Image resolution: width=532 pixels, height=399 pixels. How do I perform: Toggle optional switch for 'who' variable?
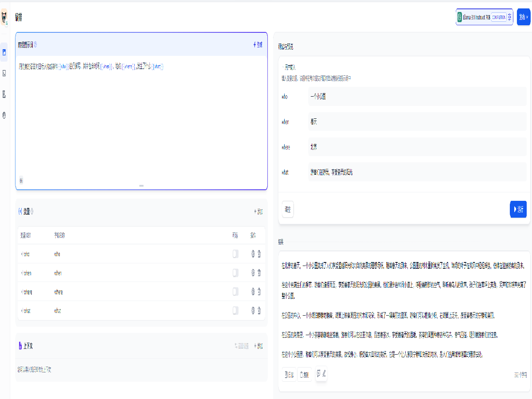(x=235, y=254)
